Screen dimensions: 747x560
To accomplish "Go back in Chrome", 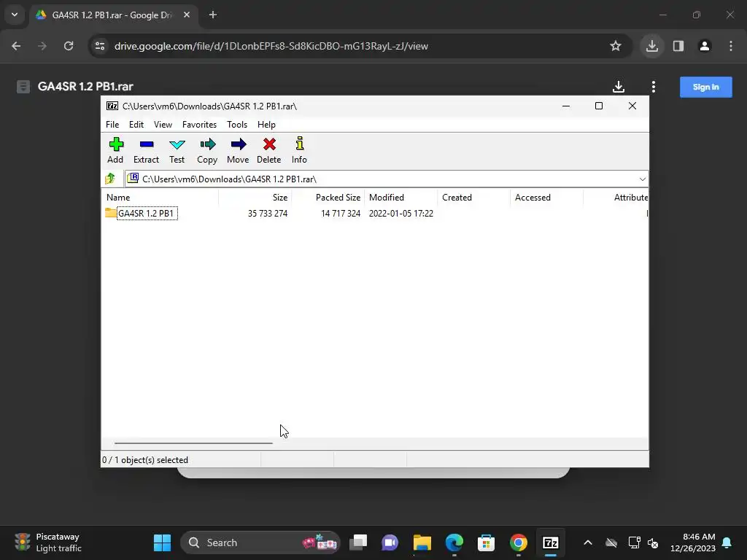I will pos(16,46).
